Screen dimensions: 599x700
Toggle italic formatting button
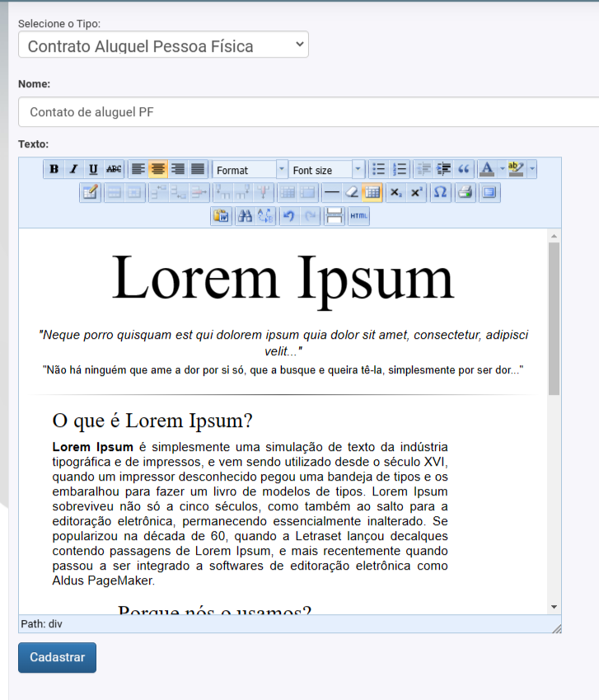coord(74,169)
